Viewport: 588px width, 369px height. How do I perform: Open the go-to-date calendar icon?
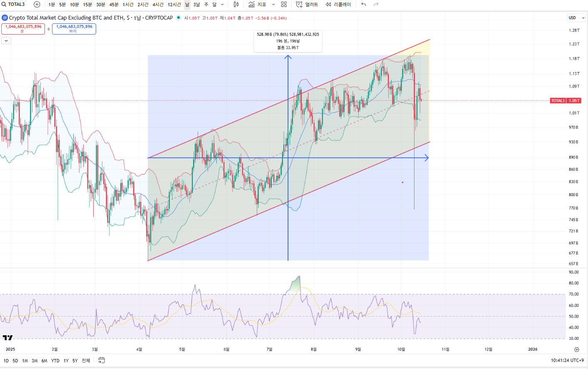[x=102, y=360]
